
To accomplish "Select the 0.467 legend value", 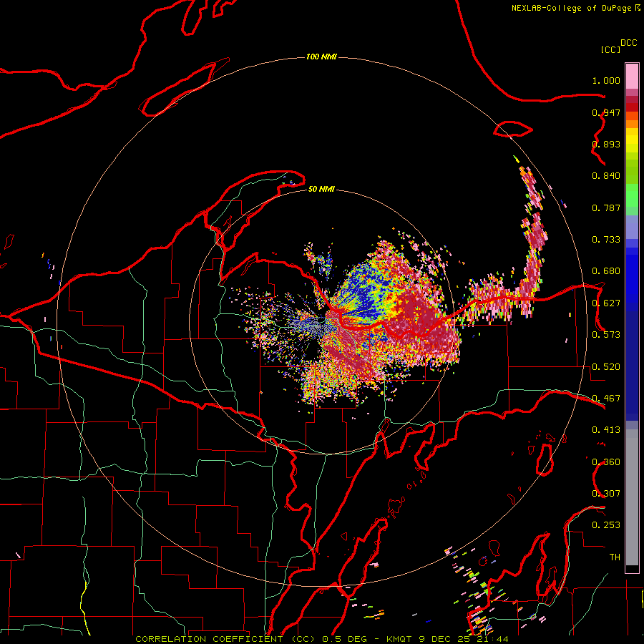I will 606,399.
